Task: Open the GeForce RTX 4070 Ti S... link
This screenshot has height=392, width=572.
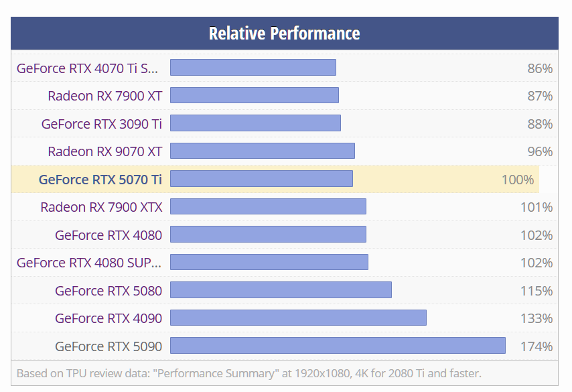Action: click(x=88, y=68)
